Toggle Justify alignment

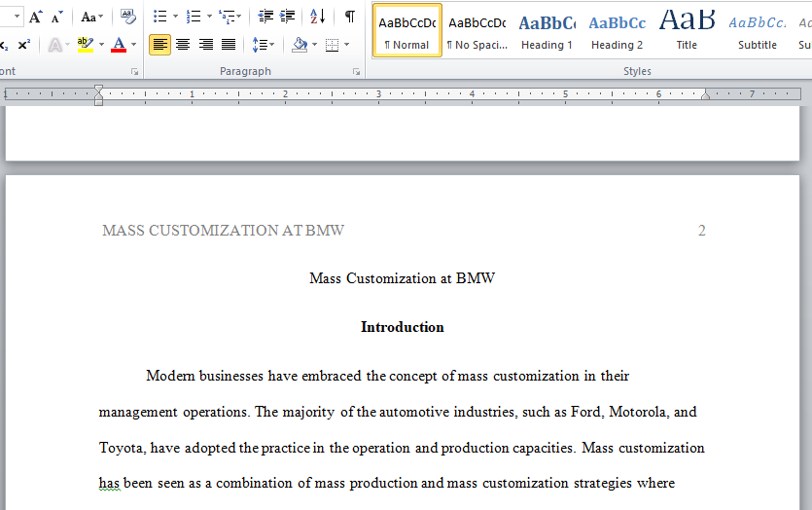(229, 45)
